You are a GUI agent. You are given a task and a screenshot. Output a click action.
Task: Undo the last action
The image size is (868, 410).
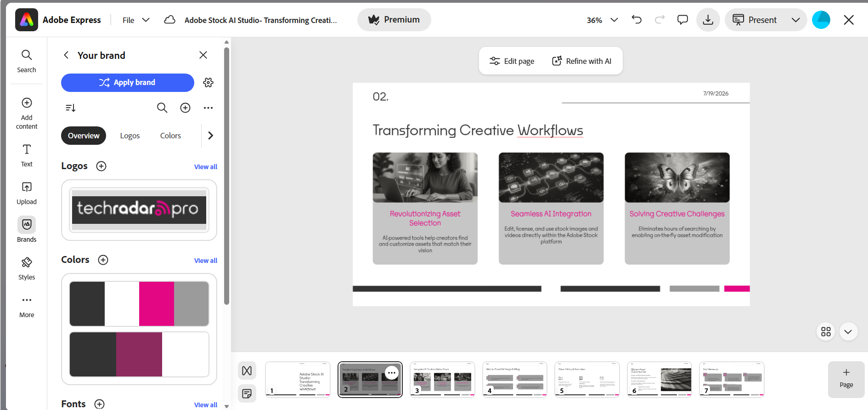click(637, 20)
